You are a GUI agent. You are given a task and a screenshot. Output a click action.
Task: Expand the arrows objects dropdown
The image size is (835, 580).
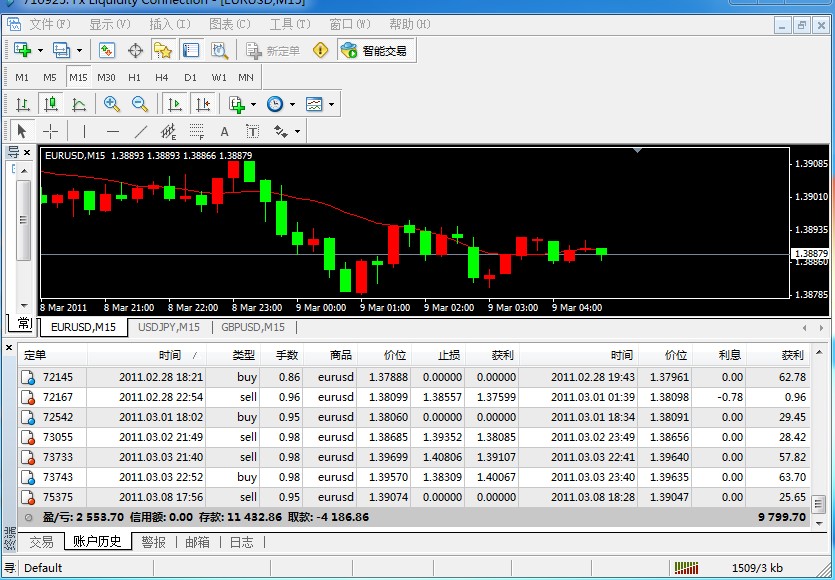297,131
